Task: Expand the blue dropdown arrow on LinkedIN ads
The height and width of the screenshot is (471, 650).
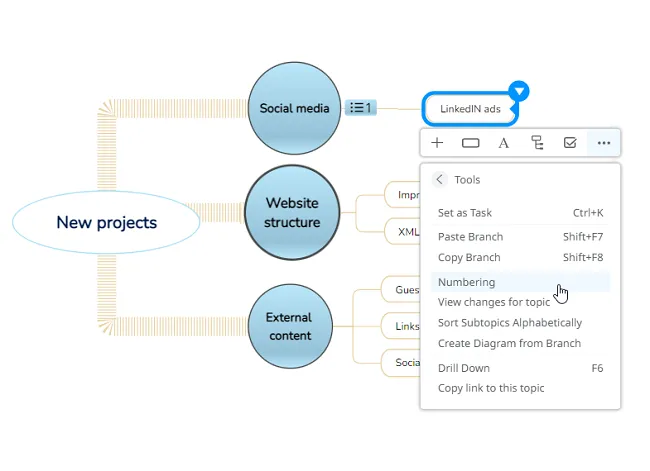Action: point(518,92)
